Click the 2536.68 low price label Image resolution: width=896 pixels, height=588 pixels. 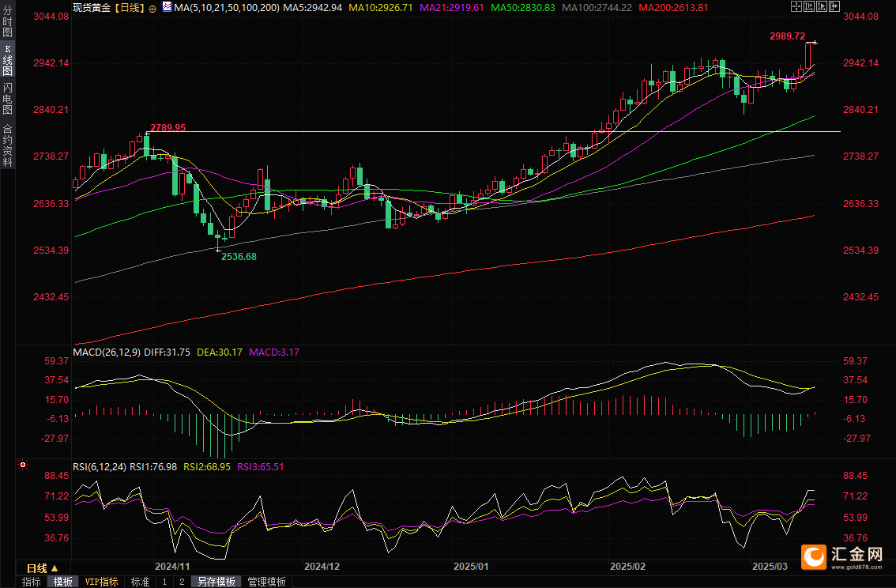(x=239, y=257)
